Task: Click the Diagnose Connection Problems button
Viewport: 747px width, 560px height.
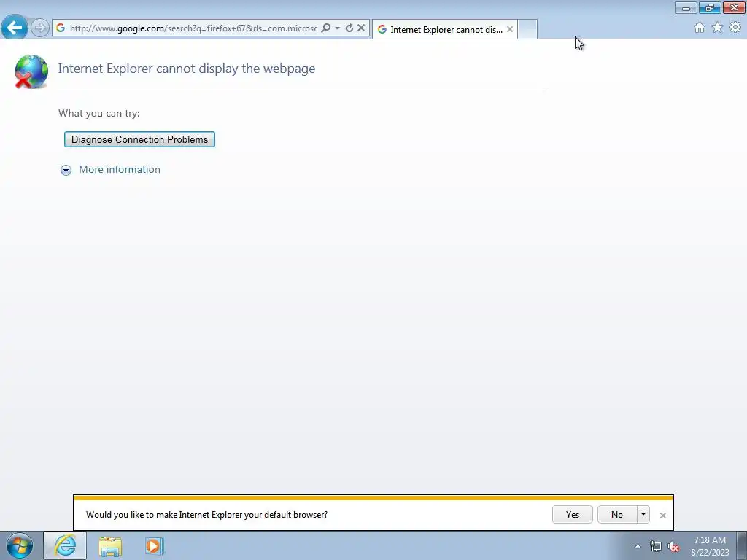Action: (x=139, y=139)
